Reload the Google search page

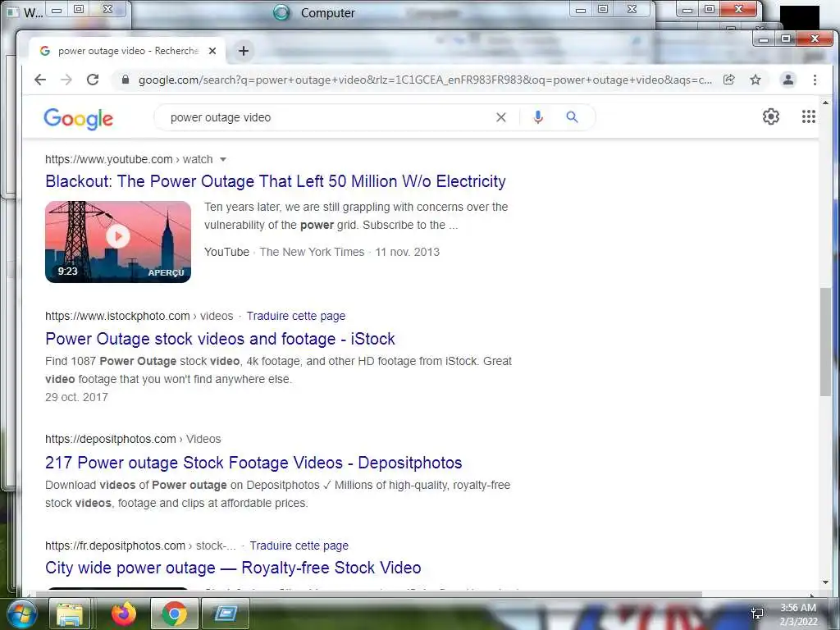pyautogui.click(x=93, y=80)
